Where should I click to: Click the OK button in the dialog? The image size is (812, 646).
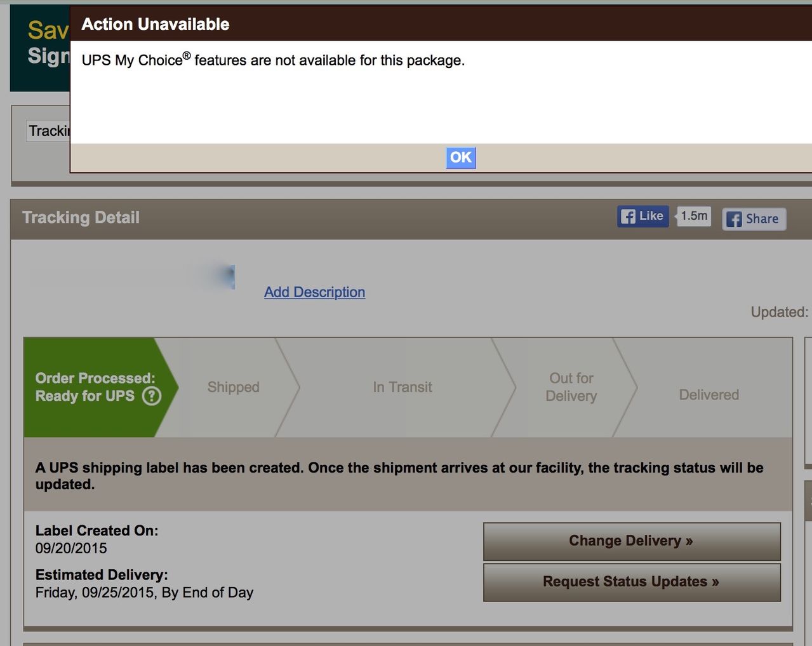coord(461,158)
